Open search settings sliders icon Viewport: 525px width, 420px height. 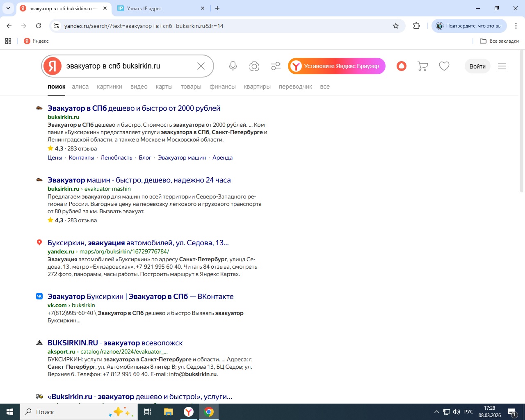tap(276, 66)
